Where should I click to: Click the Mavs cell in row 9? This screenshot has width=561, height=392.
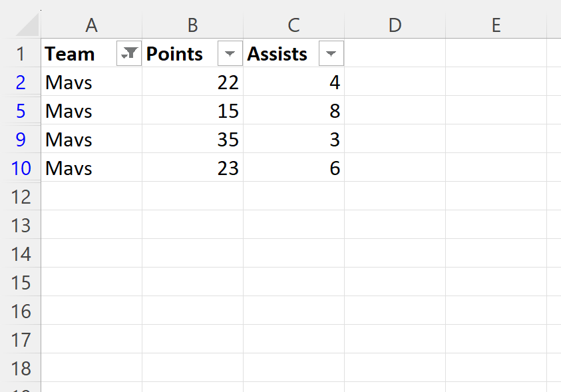[92, 139]
